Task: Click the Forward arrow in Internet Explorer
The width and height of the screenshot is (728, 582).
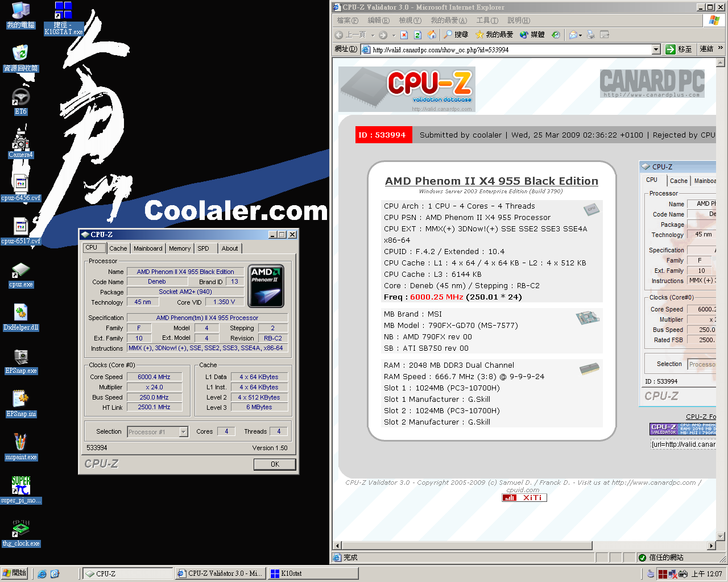Action: coord(383,35)
